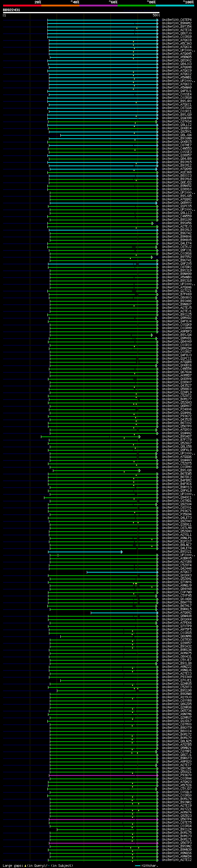Click the orange ~40% identity legend segment
The image size is (197, 868).
coord(60,6)
